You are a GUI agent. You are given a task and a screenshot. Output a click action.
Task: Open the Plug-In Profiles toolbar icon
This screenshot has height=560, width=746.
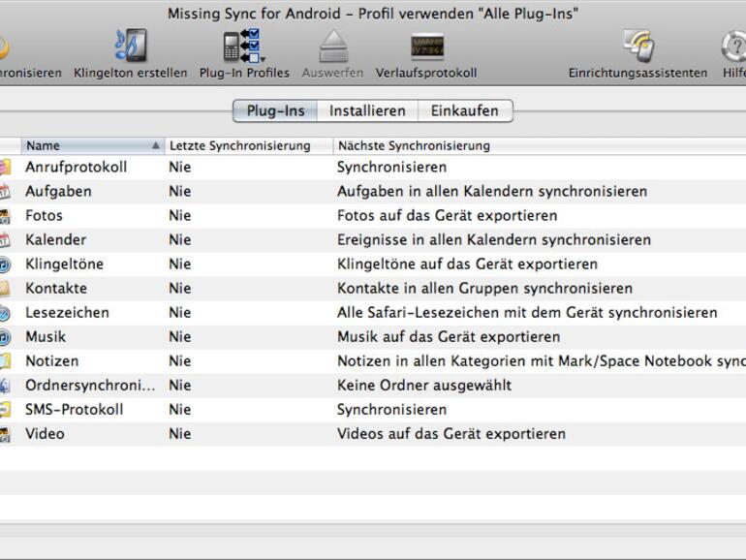pyautogui.click(x=244, y=46)
